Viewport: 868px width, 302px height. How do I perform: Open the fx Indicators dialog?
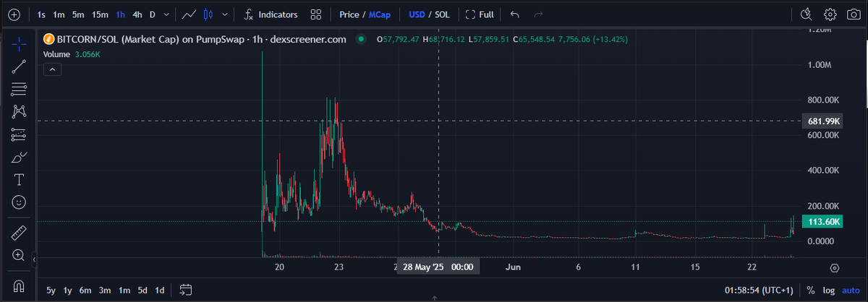(271, 14)
